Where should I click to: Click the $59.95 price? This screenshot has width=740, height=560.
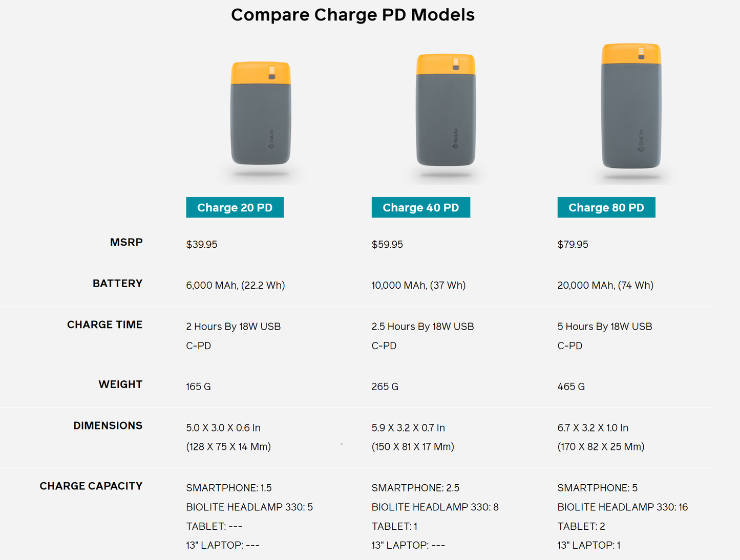click(387, 244)
